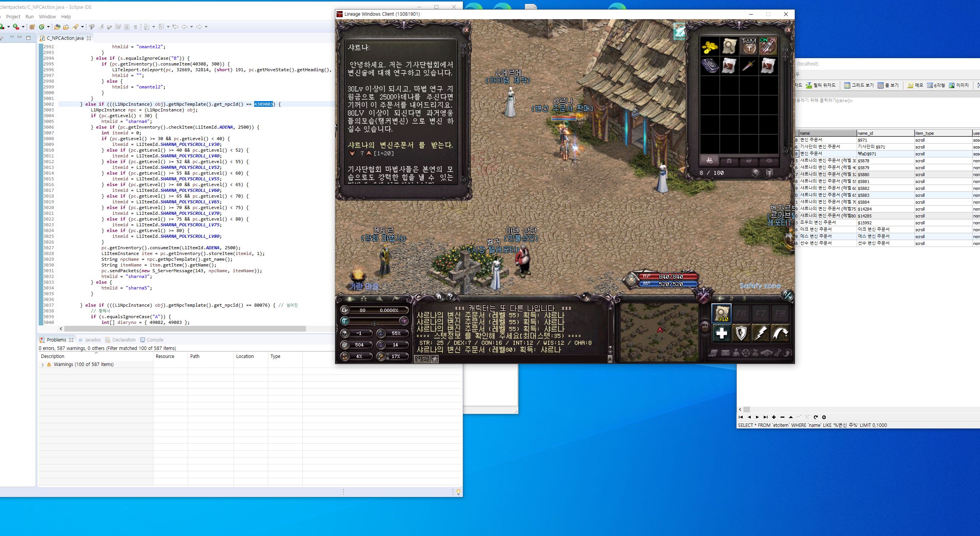Click the handshake trade icon

point(766,353)
